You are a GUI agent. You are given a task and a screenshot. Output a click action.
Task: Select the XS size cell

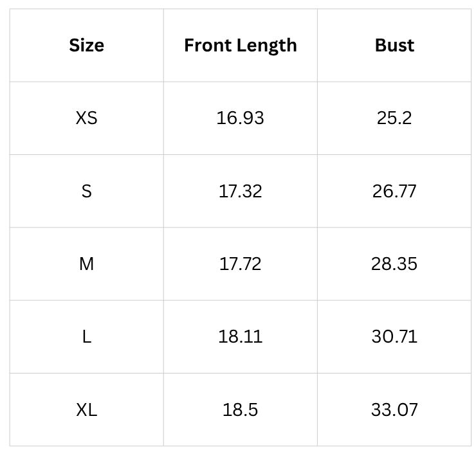click(86, 118)
